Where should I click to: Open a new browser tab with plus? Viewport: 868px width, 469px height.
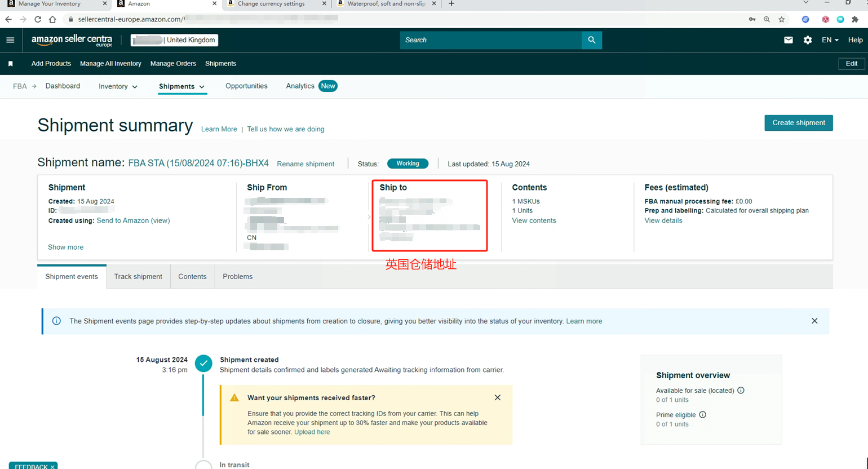[x=451, y=3]
